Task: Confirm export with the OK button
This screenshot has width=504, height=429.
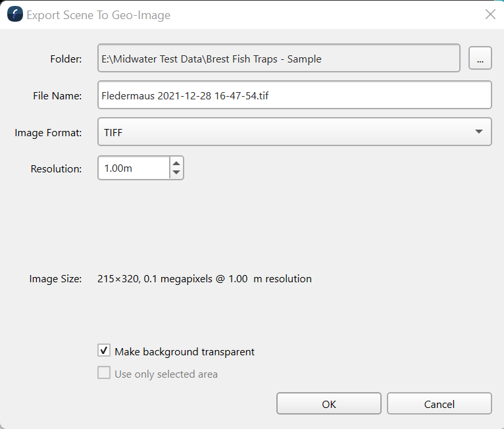Action: (x=329, y=404)
